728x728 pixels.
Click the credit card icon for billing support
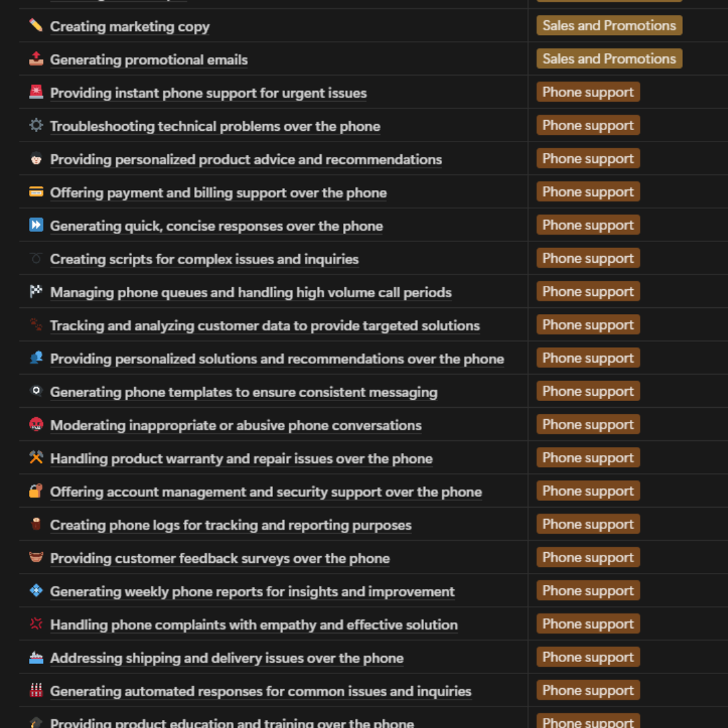(x=36, y=191)
